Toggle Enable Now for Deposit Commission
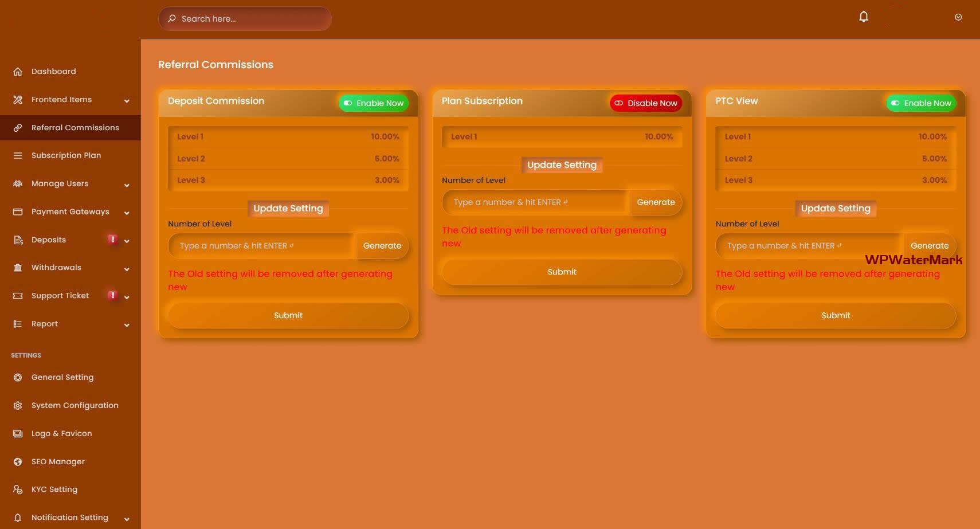Screen dimensions: 980x529 [x=374, y=103]
